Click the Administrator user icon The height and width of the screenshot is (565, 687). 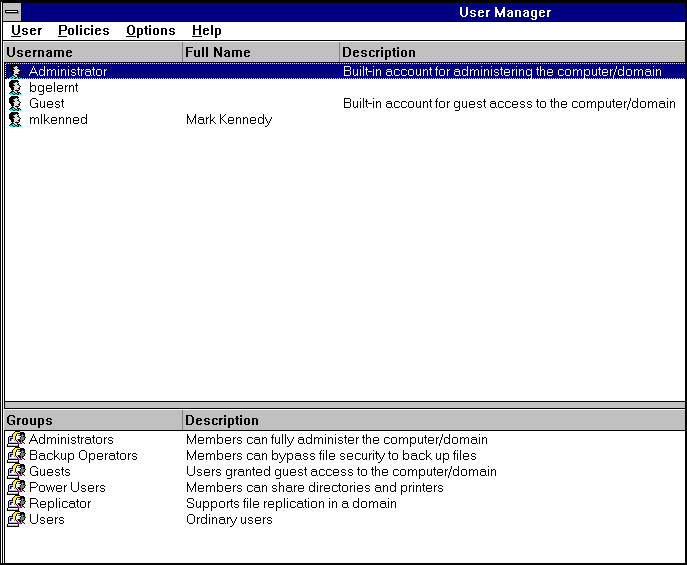15,71
